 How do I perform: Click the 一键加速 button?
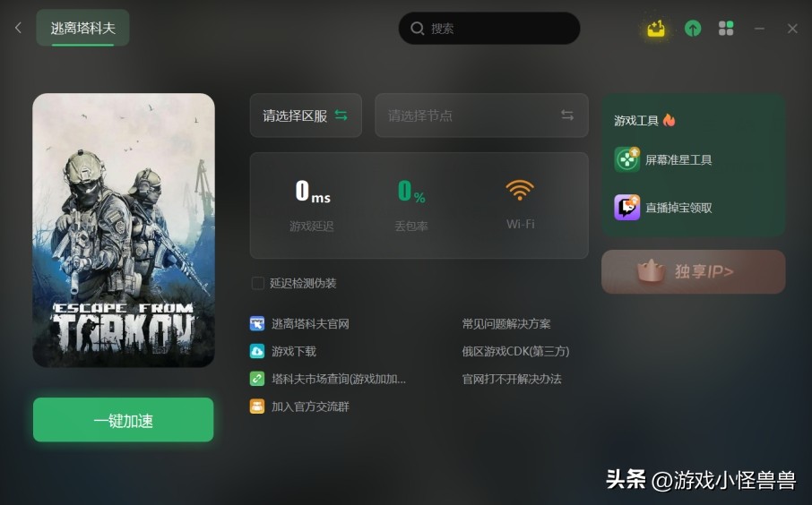(124, 420)
